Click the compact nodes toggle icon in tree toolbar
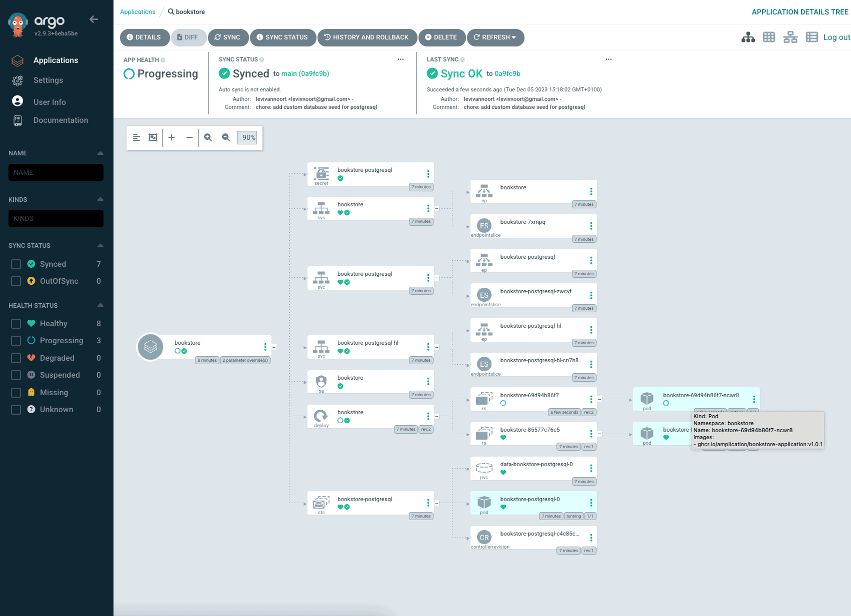 [x=136, y=137]
